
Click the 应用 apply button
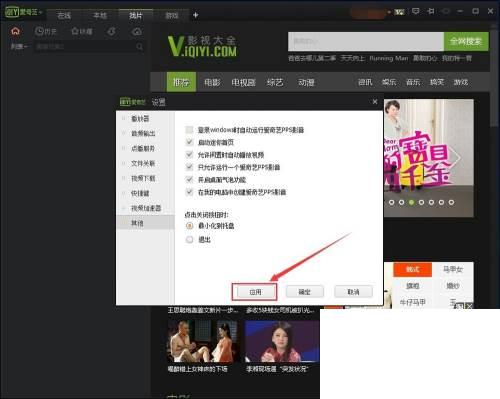tap(255, 292)
